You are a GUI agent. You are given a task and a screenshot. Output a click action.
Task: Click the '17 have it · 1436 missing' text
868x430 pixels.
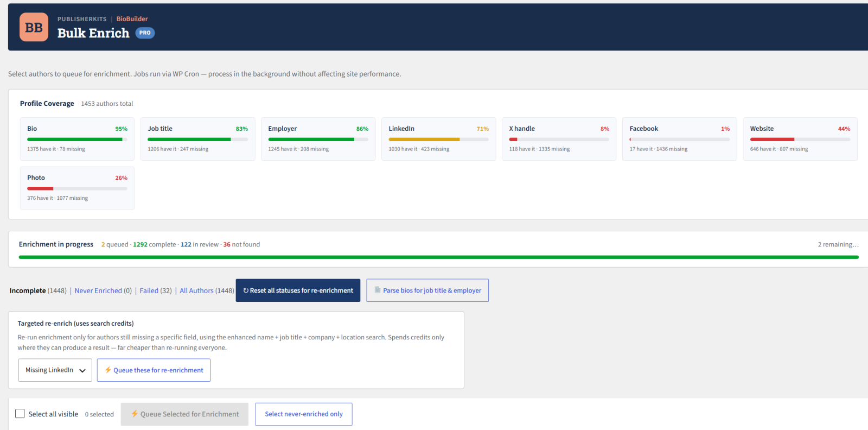[x=659, y=149]
